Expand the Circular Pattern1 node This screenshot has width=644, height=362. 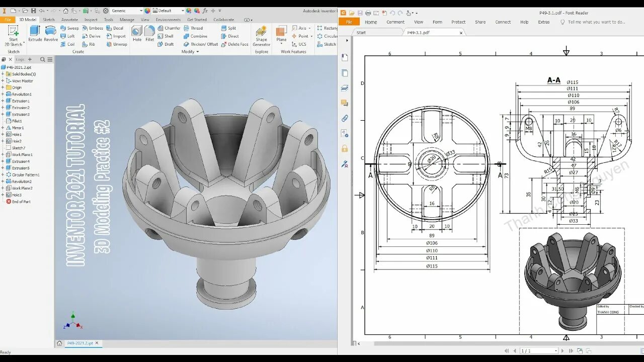click(3, 175)
